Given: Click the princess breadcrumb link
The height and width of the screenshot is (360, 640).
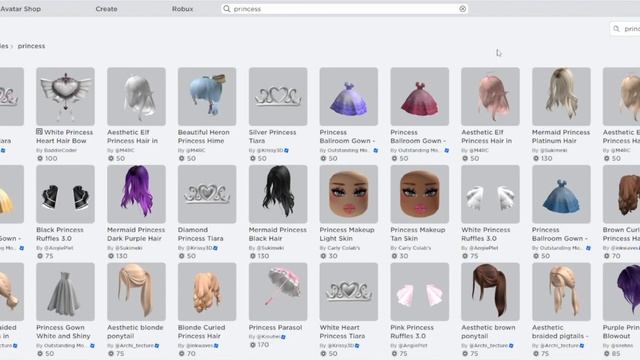Looking at the screenshot, I should [31, 46].
